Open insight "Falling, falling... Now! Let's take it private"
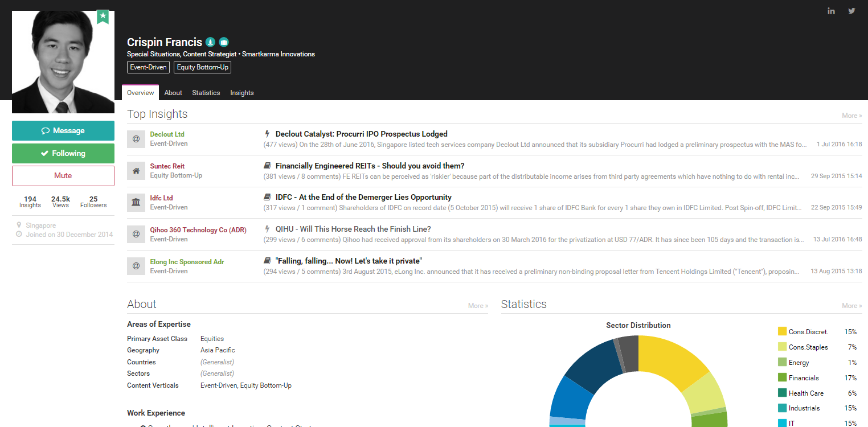Viewport: 868px width, 427px height. click(349, 261)
